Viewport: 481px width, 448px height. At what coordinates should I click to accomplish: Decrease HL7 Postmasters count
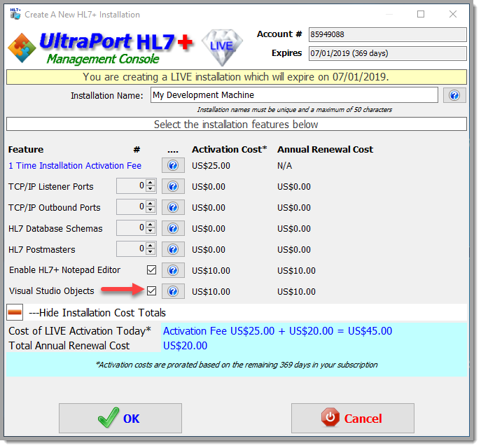click(x=151, y=253)
